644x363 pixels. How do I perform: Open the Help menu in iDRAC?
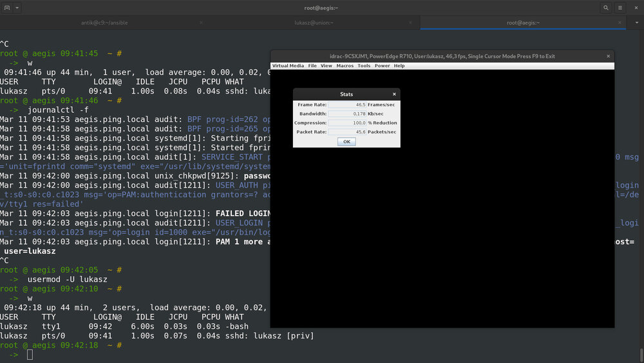tap(399, 66)
